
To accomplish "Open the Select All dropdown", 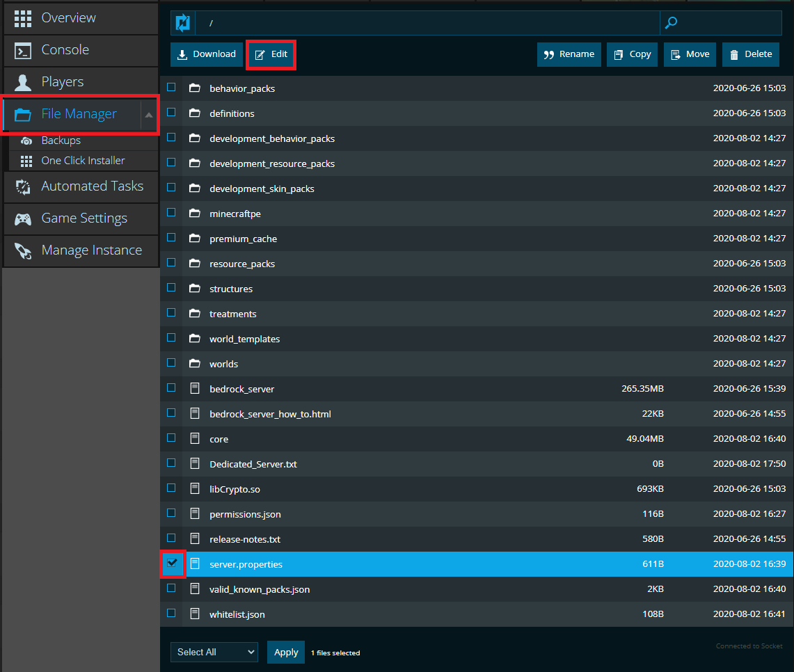I will pos(214,652).
